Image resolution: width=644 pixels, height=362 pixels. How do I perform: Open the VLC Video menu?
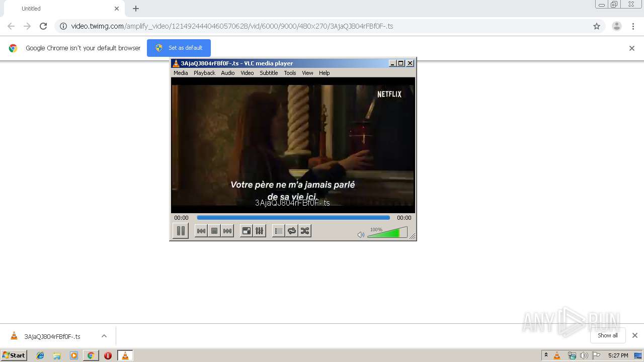(247, 73)
